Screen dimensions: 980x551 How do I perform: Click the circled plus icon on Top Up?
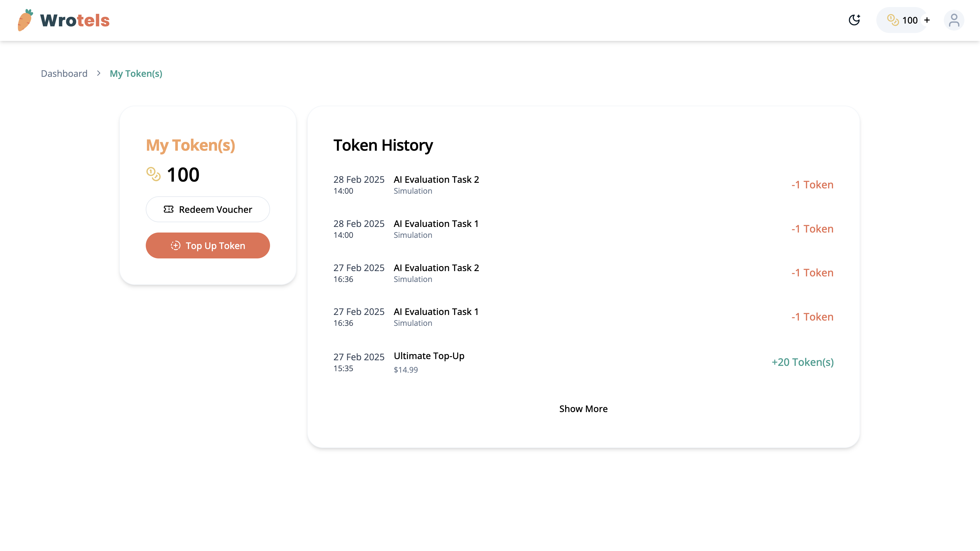click(x=176, y=246)
